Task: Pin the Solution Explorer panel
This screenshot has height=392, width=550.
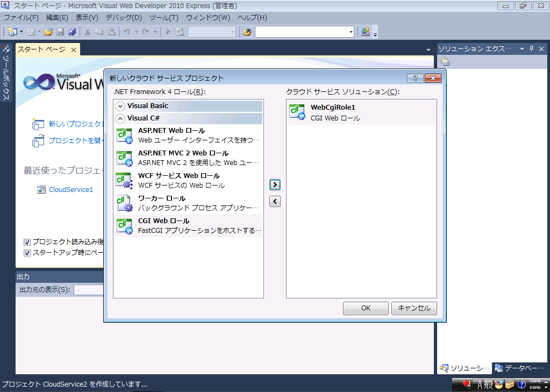Action: point(531,49)
